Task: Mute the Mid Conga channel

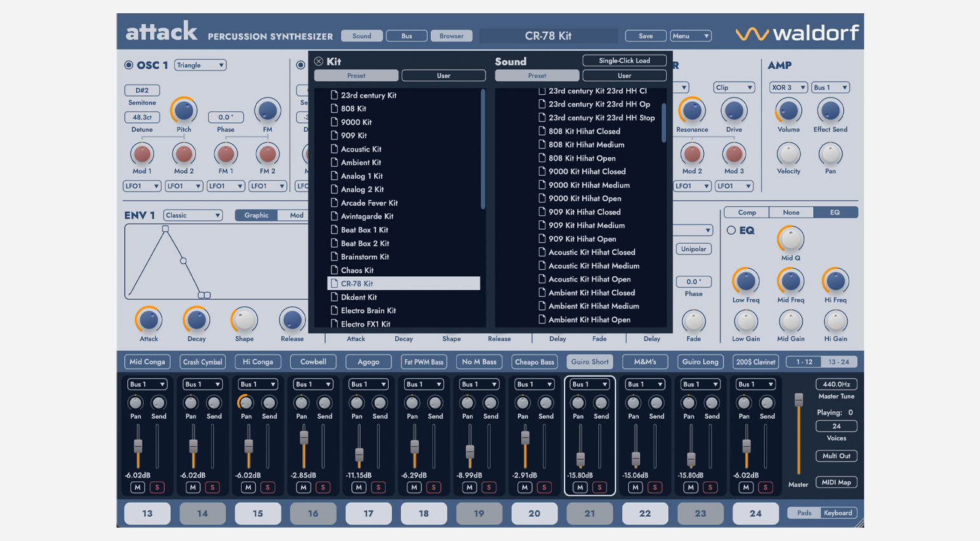Action: 137,488
